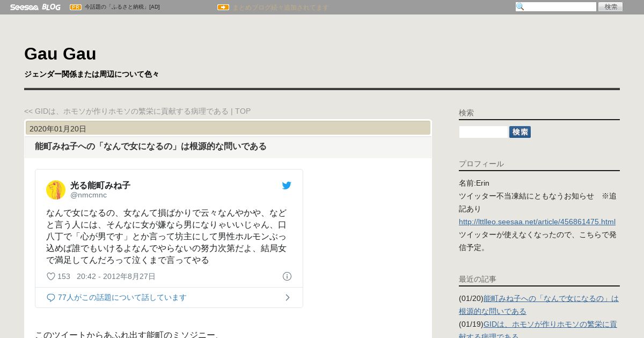This screenshot has height=338, width=644.
Task: Click the プロフィール sidebar heading
Action: tap(481, 164)
